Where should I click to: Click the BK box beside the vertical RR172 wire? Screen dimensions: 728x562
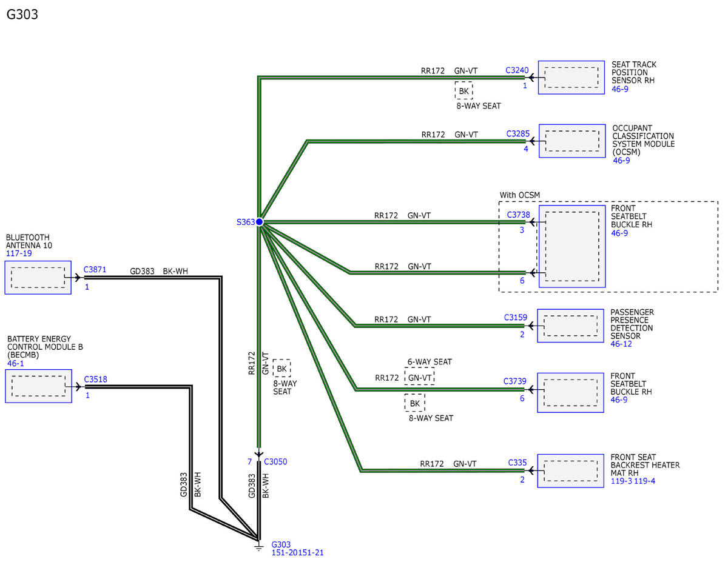tap(281, 368)
